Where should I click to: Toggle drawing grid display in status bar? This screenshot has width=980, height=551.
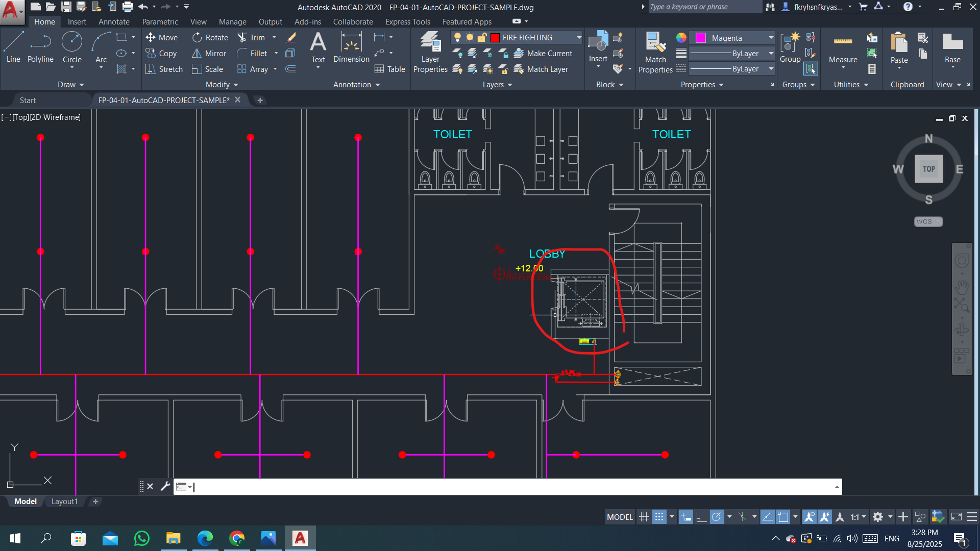[644, 517]
